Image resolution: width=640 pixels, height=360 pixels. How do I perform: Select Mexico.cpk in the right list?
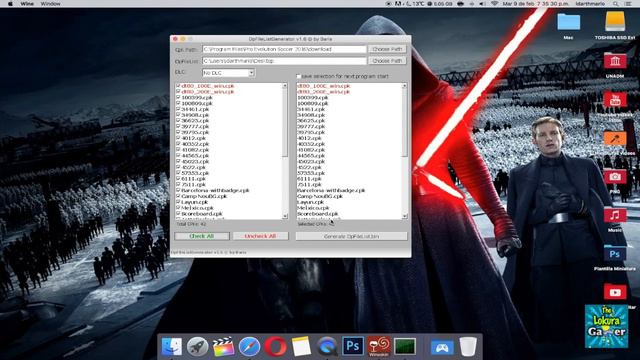(x=313, y=207)
